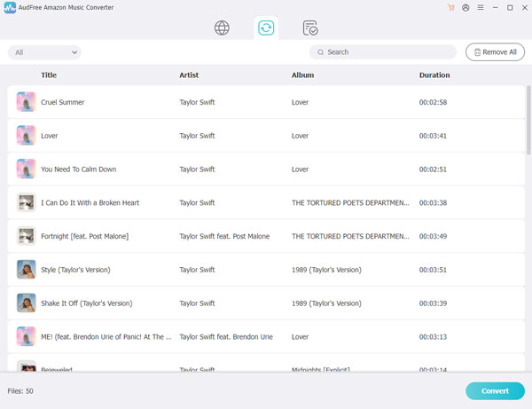
Task: Open the web browser globe tab
Action: tap(222, 28)
